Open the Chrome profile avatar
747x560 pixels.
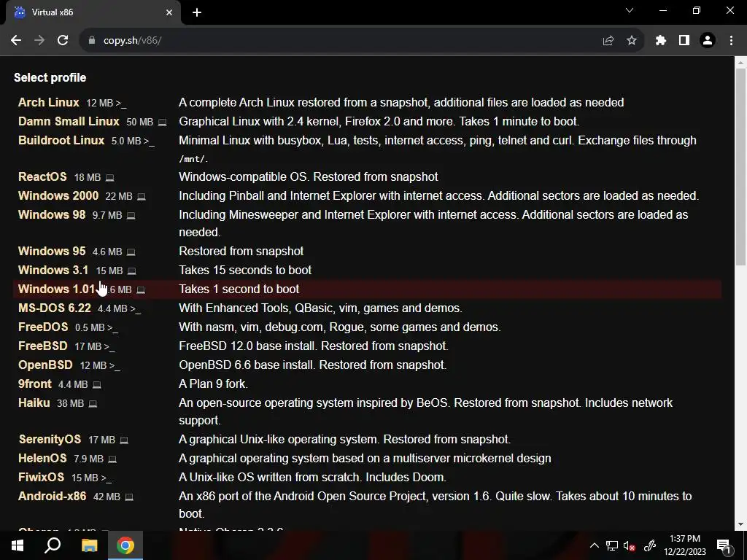tap(708, 41)
